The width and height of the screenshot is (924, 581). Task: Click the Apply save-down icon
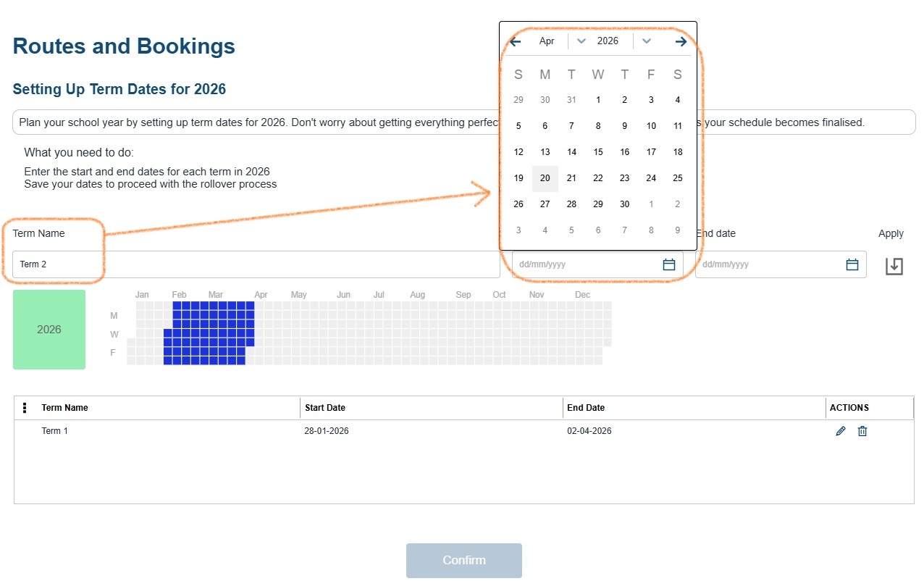pos(894,266)
